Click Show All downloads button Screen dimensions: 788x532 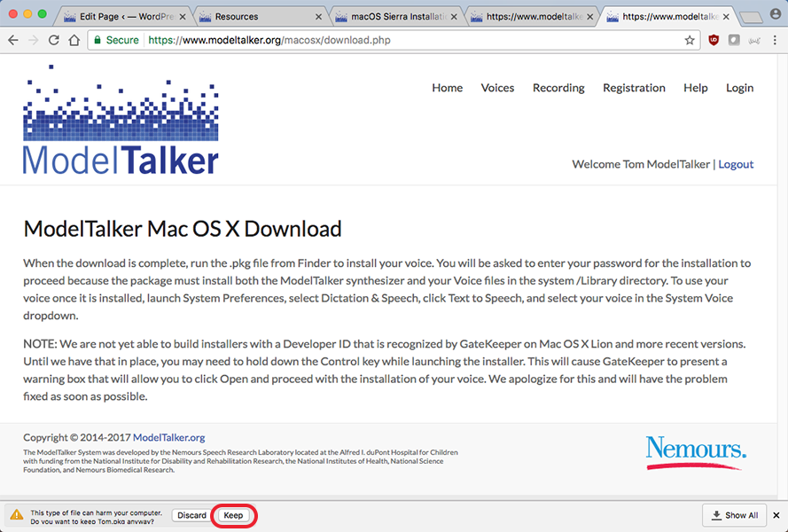click(x=734, y=515)
